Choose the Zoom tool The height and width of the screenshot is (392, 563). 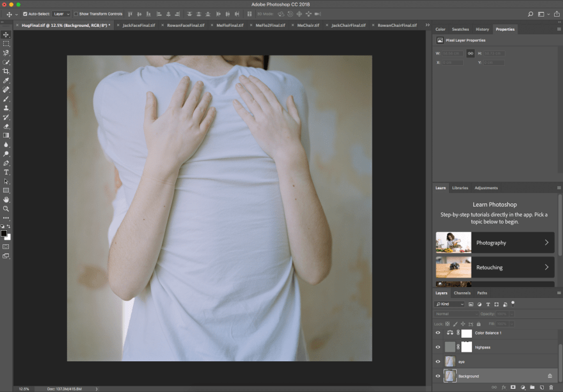click(6, 208)
